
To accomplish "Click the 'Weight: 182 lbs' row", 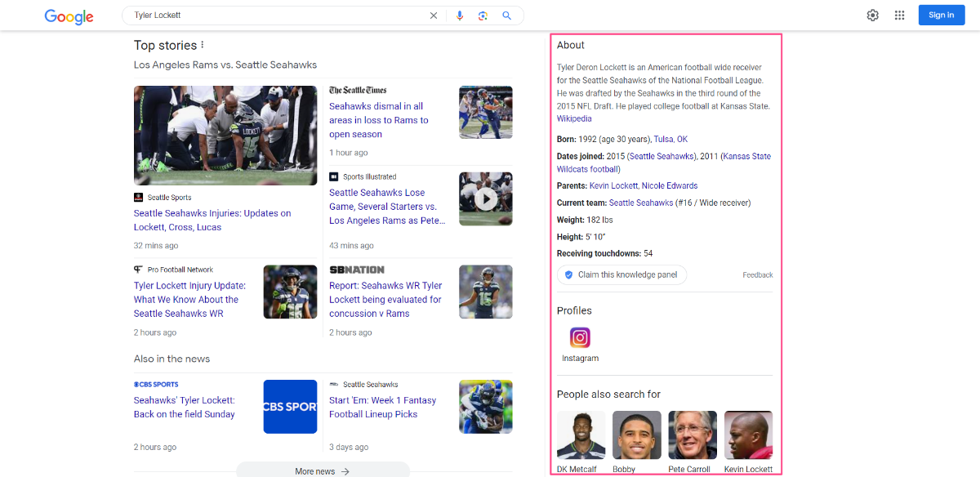I will [x=583, y=220].
